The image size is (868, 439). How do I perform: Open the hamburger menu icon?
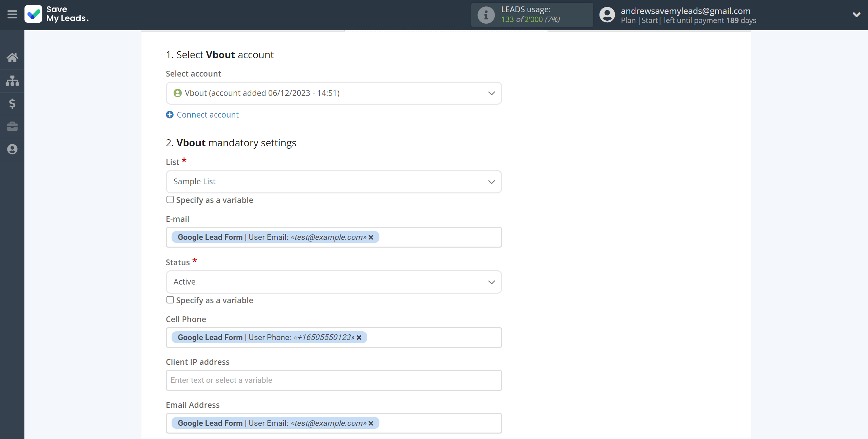pos(12,15)
